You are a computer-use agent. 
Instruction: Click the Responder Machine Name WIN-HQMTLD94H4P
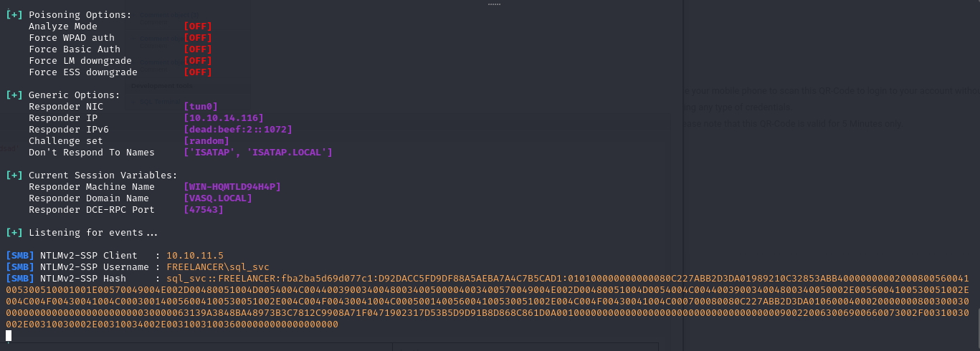[232, 187]
